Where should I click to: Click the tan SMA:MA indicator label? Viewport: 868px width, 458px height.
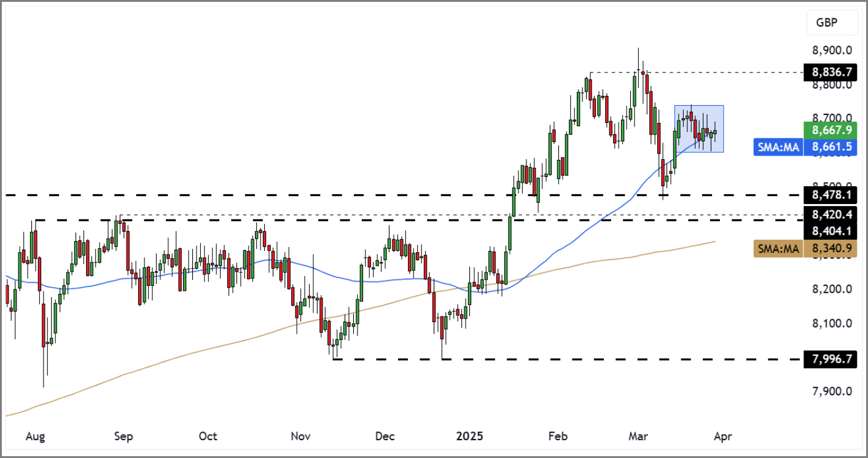point(778,249)
